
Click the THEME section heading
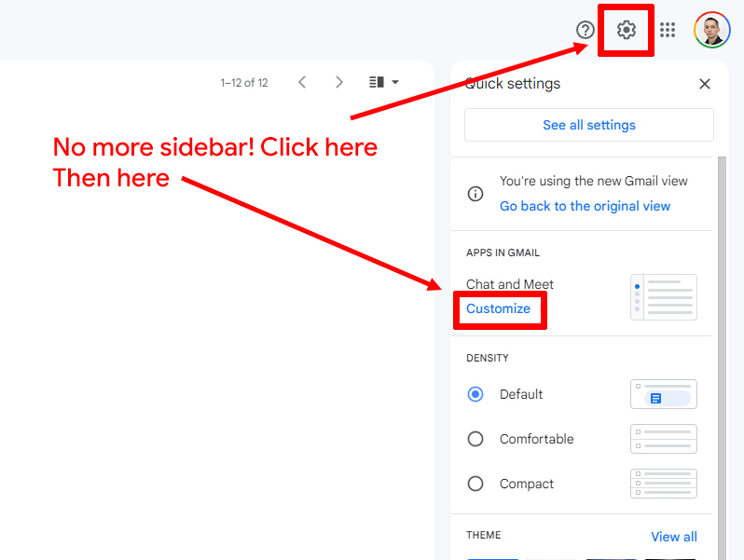483,535
